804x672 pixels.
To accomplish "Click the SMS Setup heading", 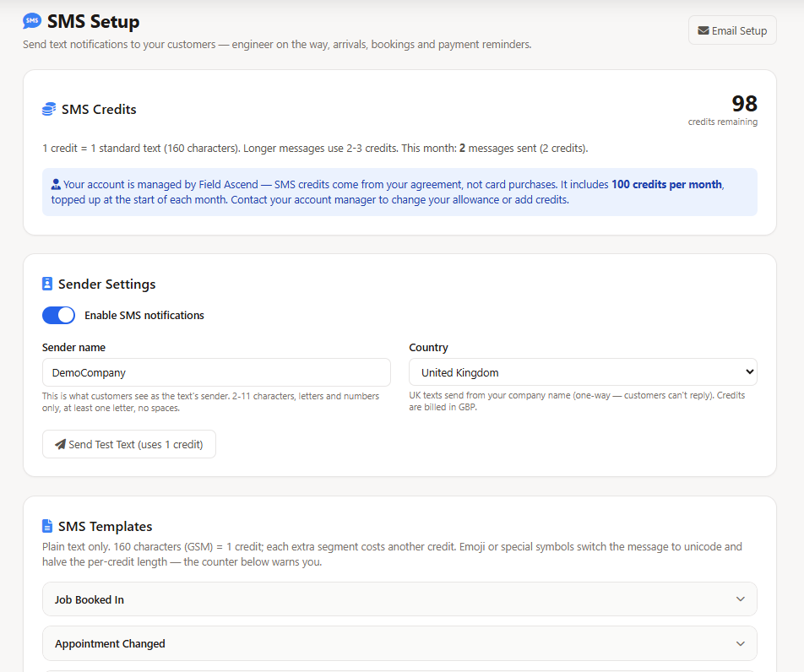I will click(x=93, y=22).
